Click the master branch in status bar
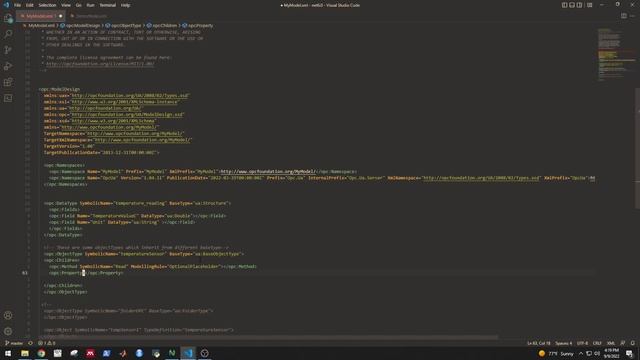This screenshot has width=640, height=360. [x=14, y=343]
